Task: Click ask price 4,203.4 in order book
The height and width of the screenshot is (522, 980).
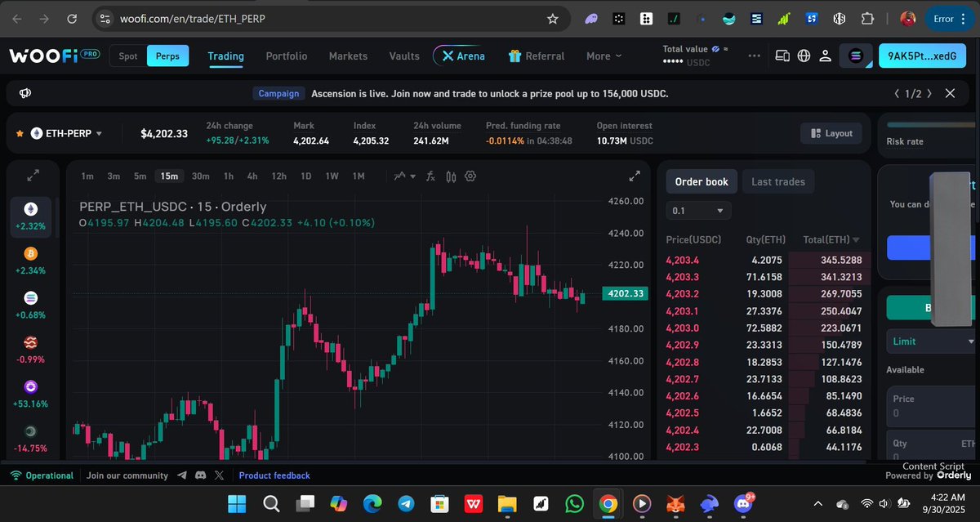Action: click(683, 261)
